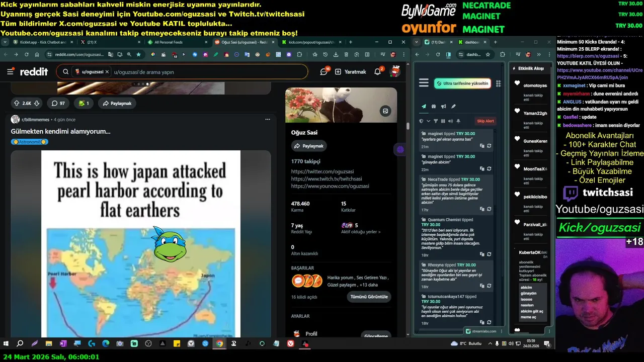The height and width of the screenshot is (362, 644).
Task: Copy the NecaTrade tip message
Action: [x=482, y=209]
